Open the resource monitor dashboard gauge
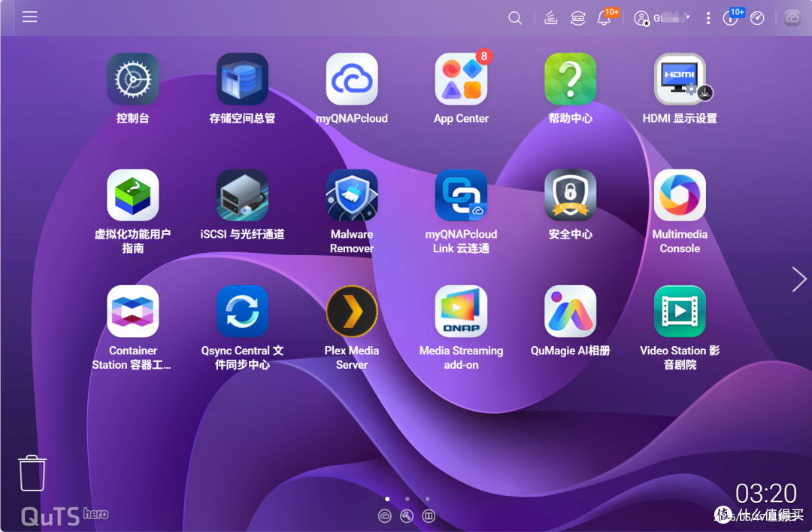812x532 pixels. 757,18
